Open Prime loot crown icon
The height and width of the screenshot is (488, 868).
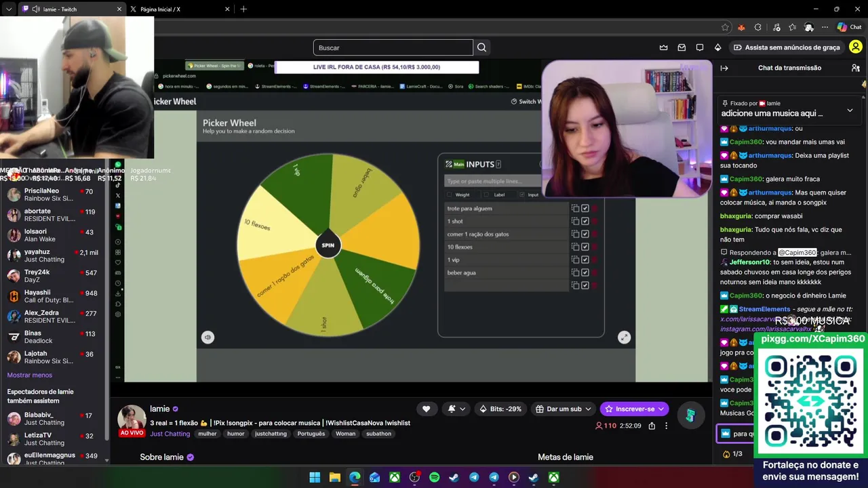[x=663, y=47]
